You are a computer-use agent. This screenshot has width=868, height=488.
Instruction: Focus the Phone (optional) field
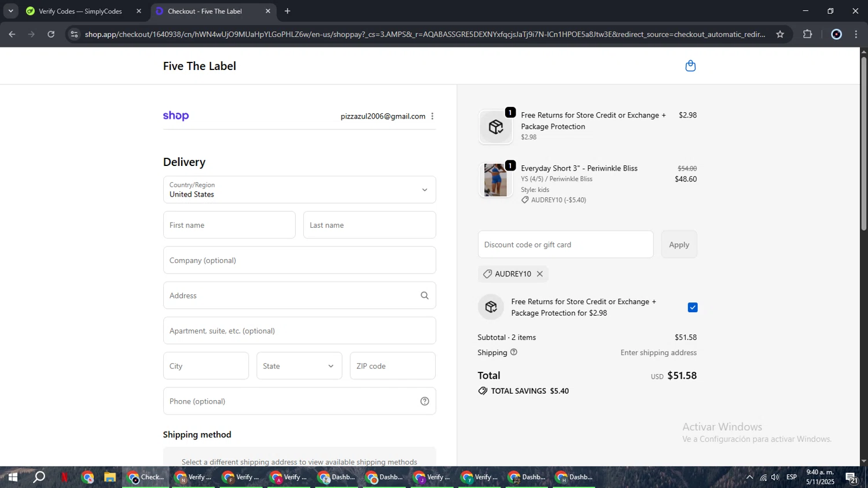(299, 401)
